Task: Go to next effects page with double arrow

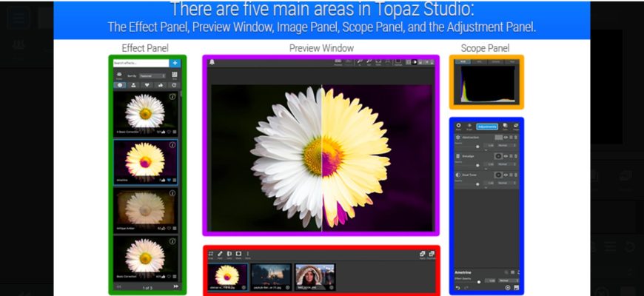Action: pyautogui.click(x=175, y=286)
